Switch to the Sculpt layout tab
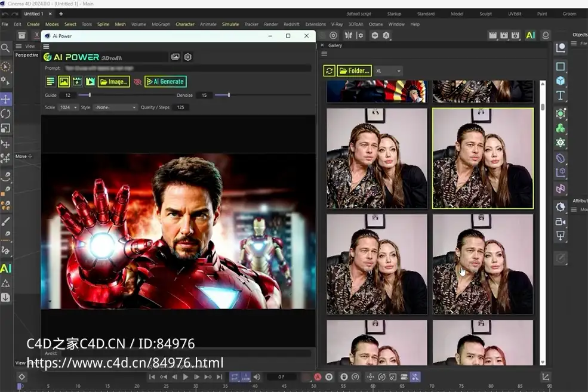 click(486, 14)
